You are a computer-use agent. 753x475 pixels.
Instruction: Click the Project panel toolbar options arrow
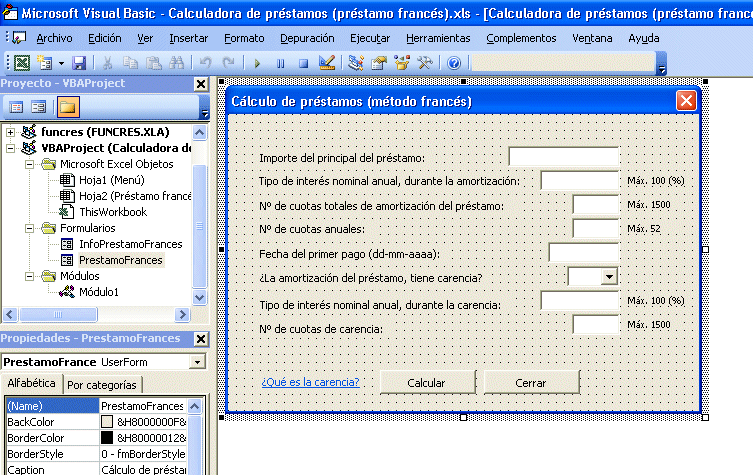205,113
